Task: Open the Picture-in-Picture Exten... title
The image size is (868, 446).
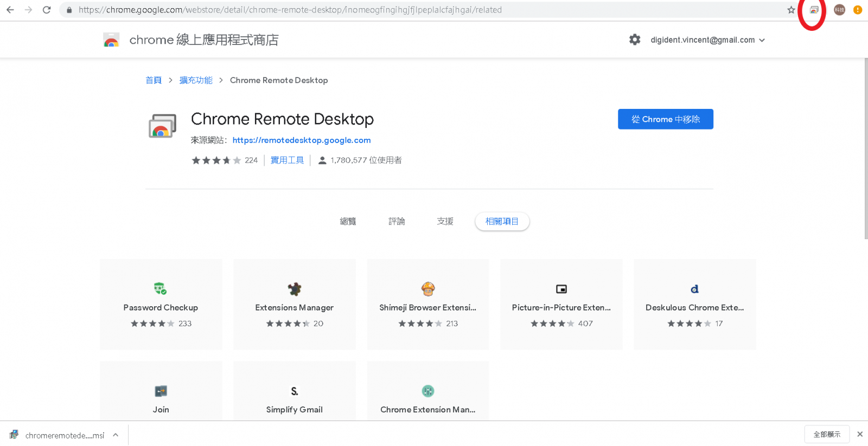Action: pos(561,308)
